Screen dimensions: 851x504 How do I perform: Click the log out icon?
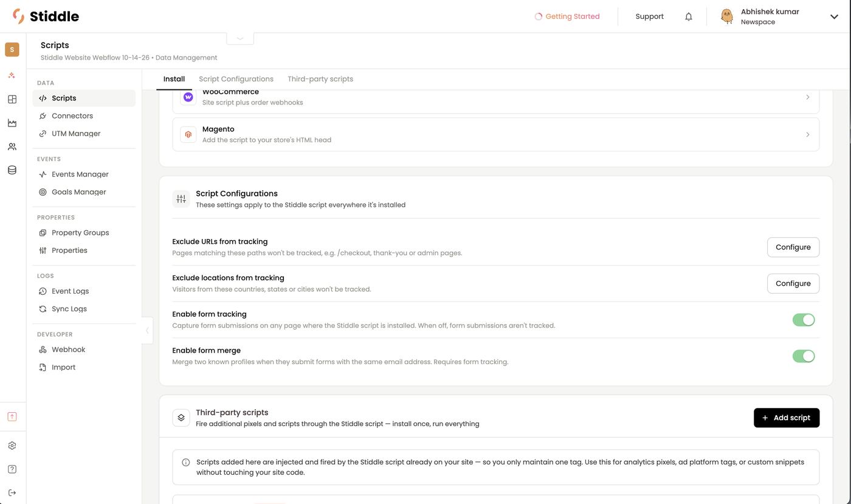pos(12,492)
